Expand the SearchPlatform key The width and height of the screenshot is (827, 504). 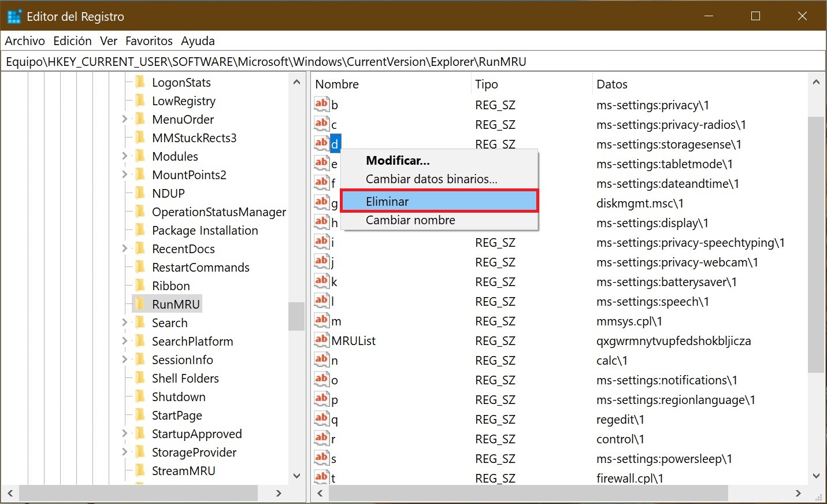click(124, 341)
